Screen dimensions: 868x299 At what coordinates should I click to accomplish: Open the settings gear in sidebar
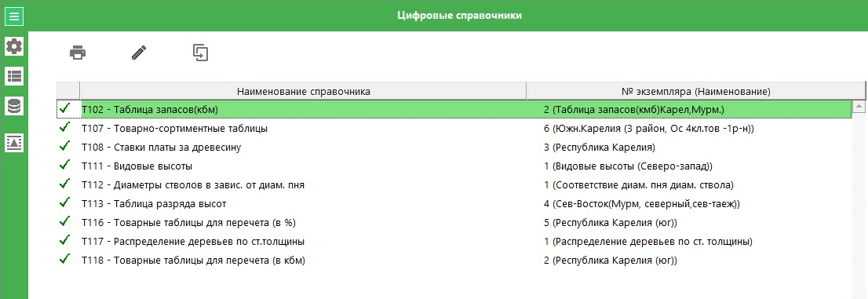click(x=14, y=46)
